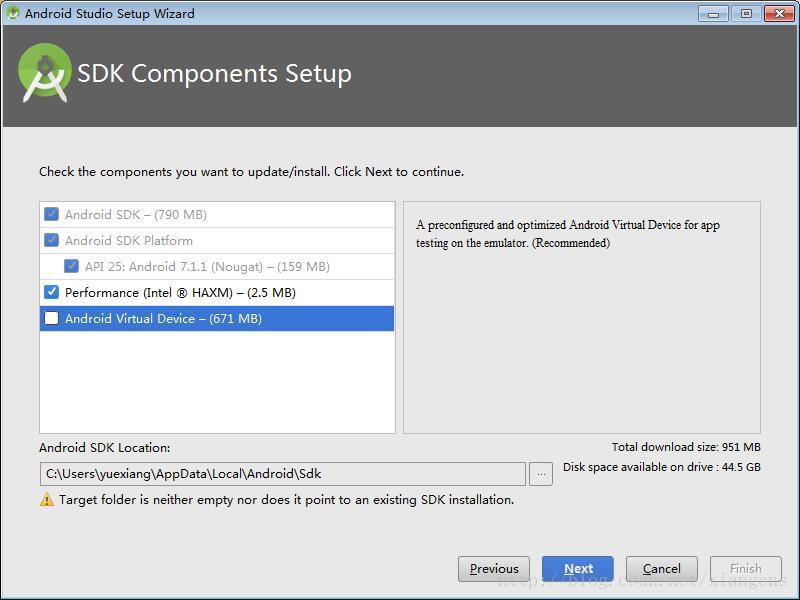Click the Android Studio logo in header
This screenshot has width=800, height=600.
(x=45, y=73)
